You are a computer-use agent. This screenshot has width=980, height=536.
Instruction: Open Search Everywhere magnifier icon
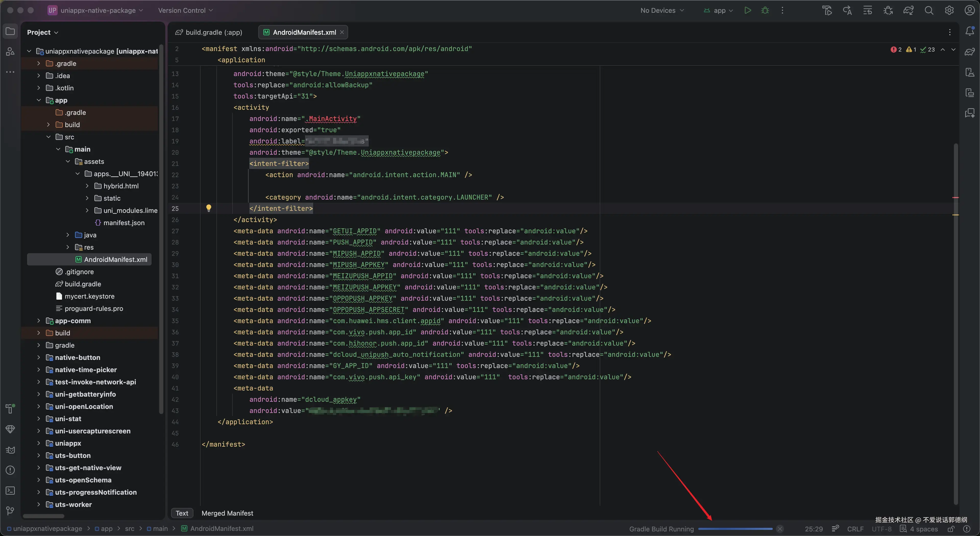coord(929,10)
